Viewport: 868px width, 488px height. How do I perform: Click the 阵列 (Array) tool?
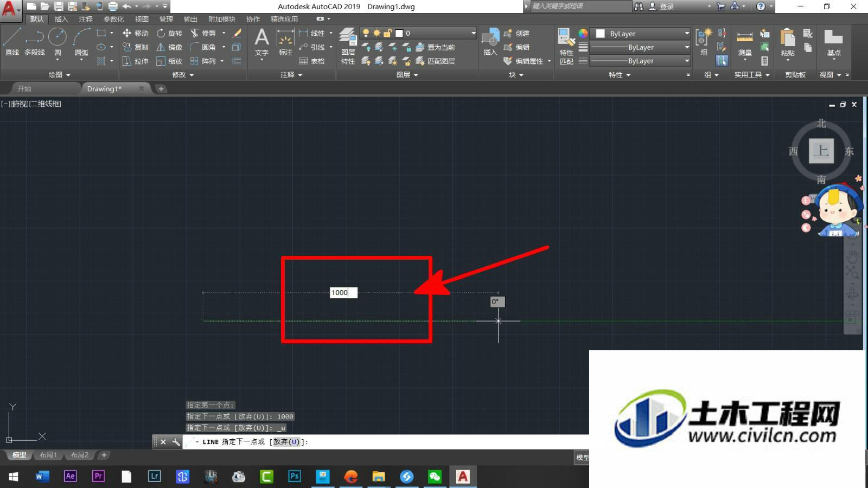click(x=203, y=61)
